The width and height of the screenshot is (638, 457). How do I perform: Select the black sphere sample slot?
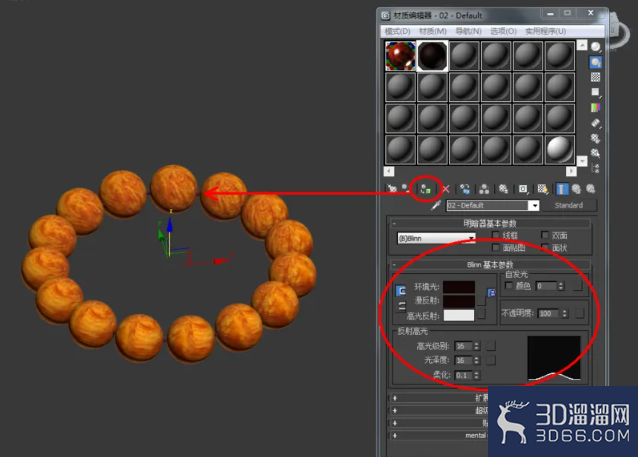433,55
